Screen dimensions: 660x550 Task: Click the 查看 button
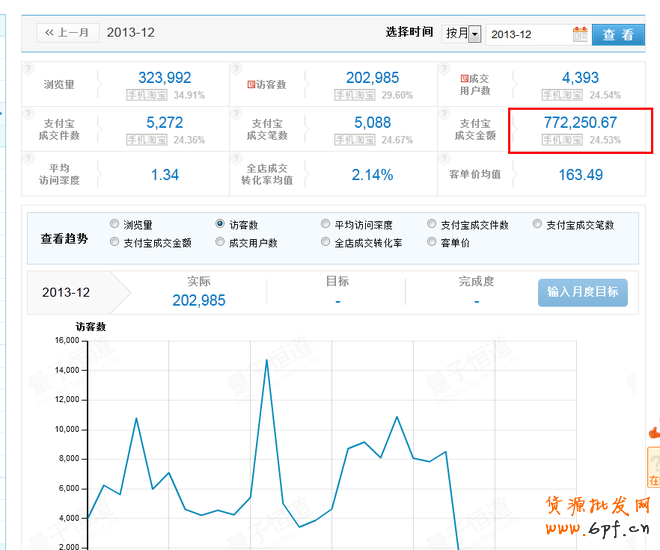618,34
